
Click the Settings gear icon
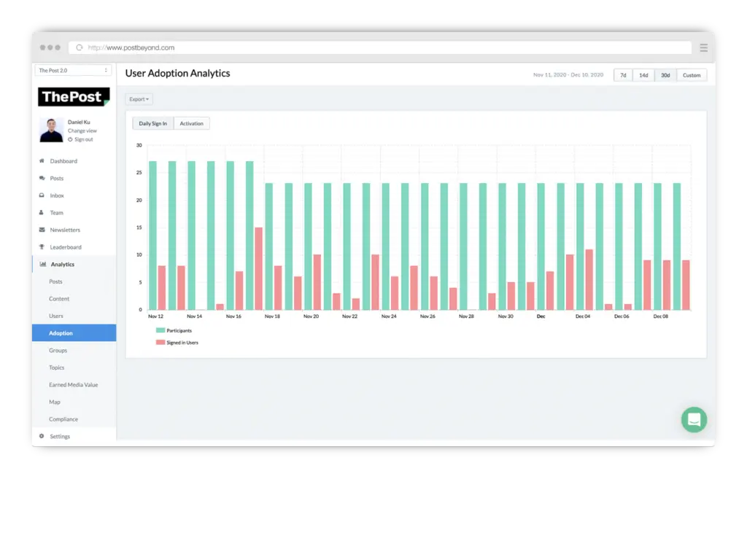(x=42, y=437)
